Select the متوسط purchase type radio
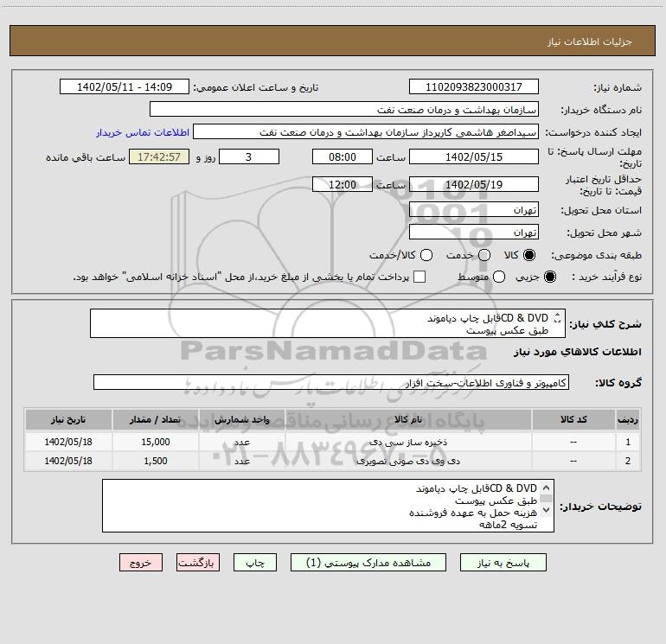The width and height of the screenshot is (666, 644). 499,277
